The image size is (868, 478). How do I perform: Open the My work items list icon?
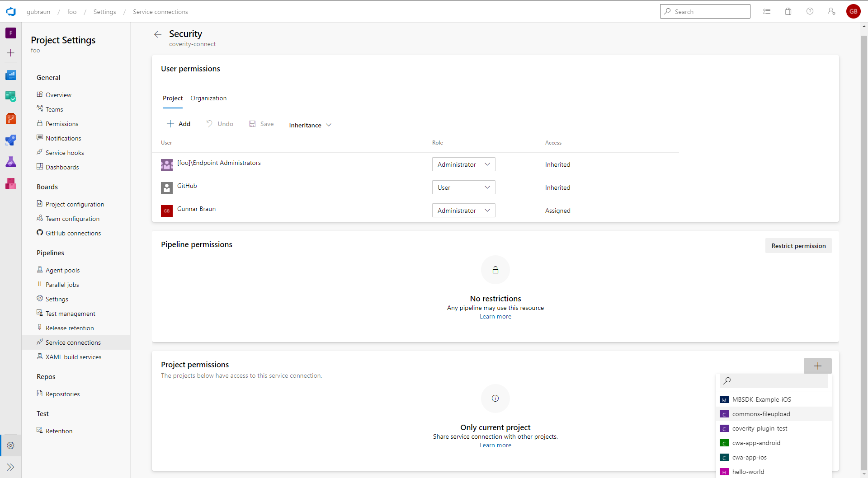767,11
